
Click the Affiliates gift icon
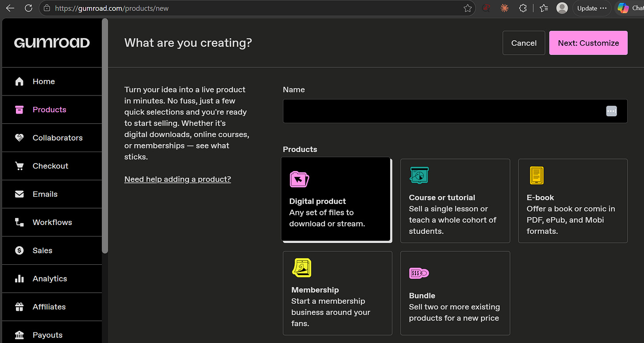tap(19, 307)
